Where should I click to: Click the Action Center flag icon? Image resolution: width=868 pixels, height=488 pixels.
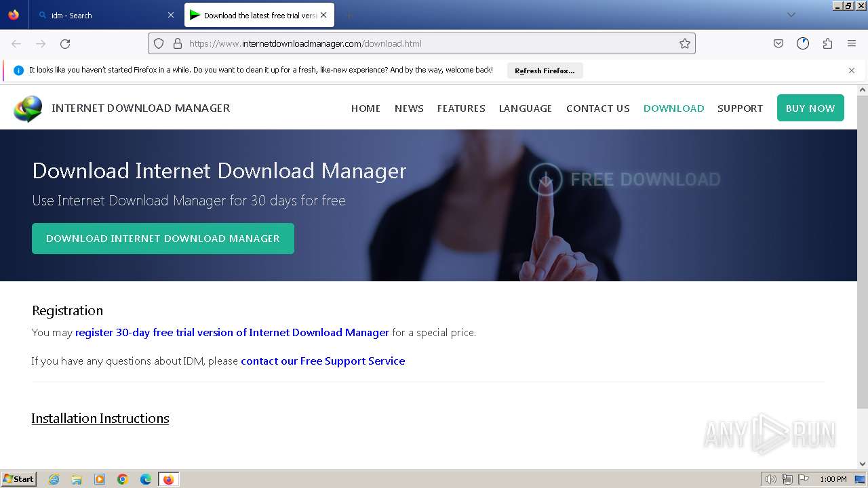[804, 479]
